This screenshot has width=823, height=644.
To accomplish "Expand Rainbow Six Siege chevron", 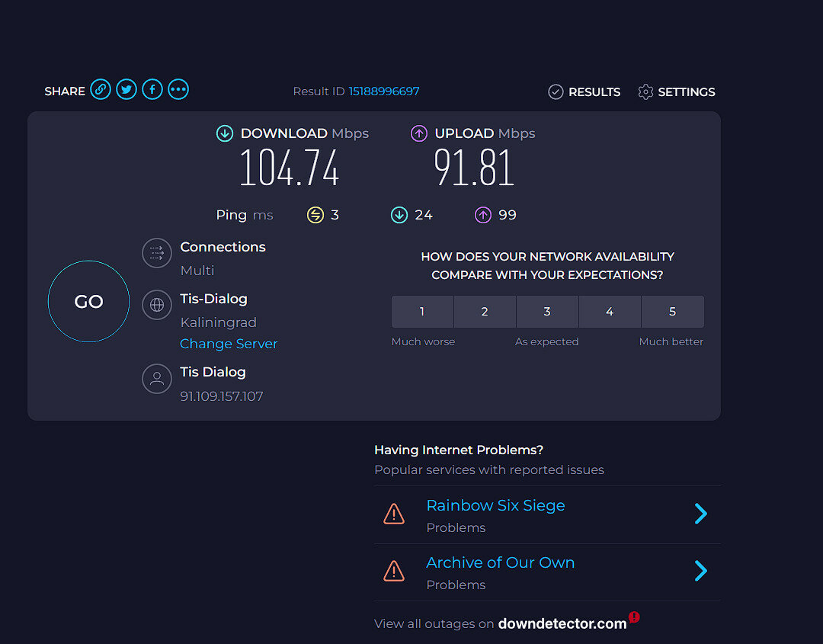I will [x=701, y=514].
